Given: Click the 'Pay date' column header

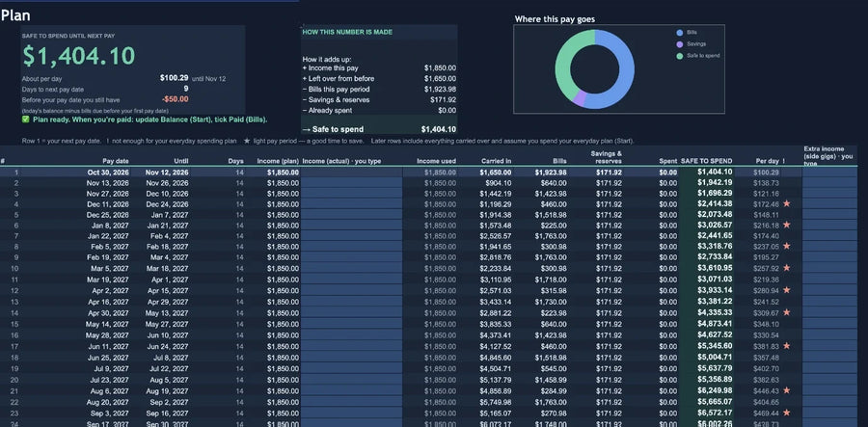Looking at the screenshot, I should click(x=116, y=161).
